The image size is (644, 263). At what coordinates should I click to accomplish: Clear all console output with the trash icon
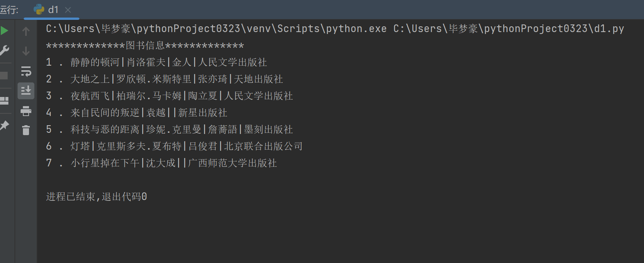26,131
